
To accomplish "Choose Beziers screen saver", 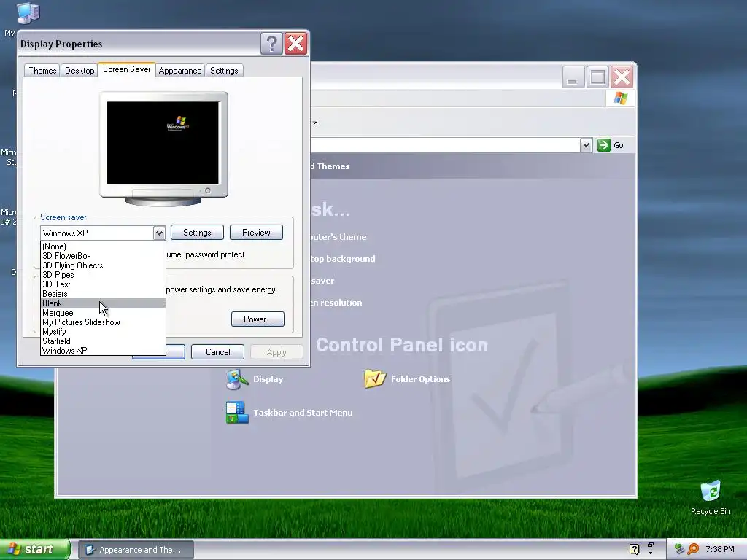I will point(103,294).
